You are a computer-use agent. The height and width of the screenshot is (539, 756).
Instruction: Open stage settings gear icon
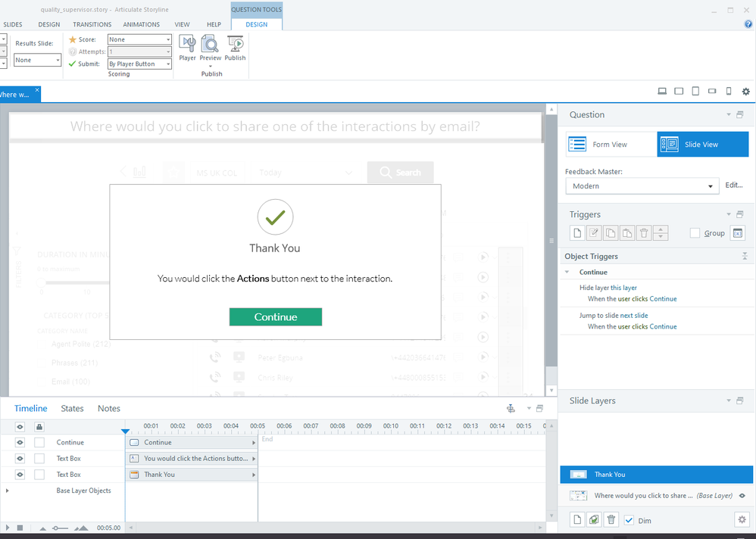click(746, 91)
